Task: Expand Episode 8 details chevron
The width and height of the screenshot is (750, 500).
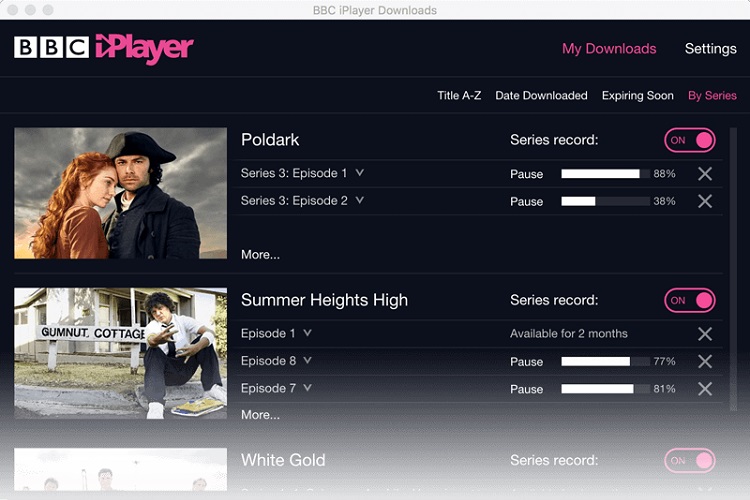Action: click(x=308, y=360)
